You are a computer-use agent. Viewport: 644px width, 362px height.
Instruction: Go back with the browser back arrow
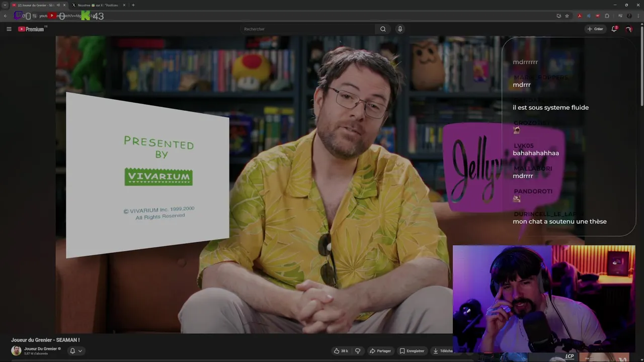pos(6,16)
